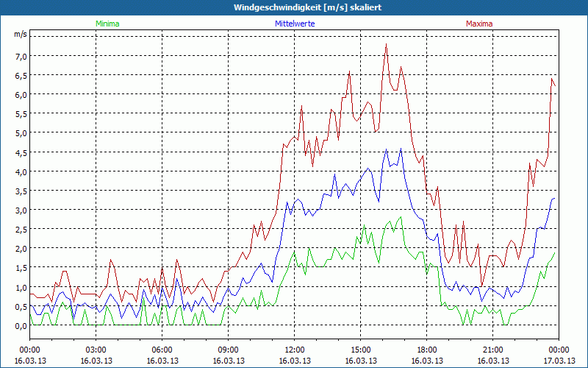
Task: Click the 09:00 time axis label
Action: [229, 350]
